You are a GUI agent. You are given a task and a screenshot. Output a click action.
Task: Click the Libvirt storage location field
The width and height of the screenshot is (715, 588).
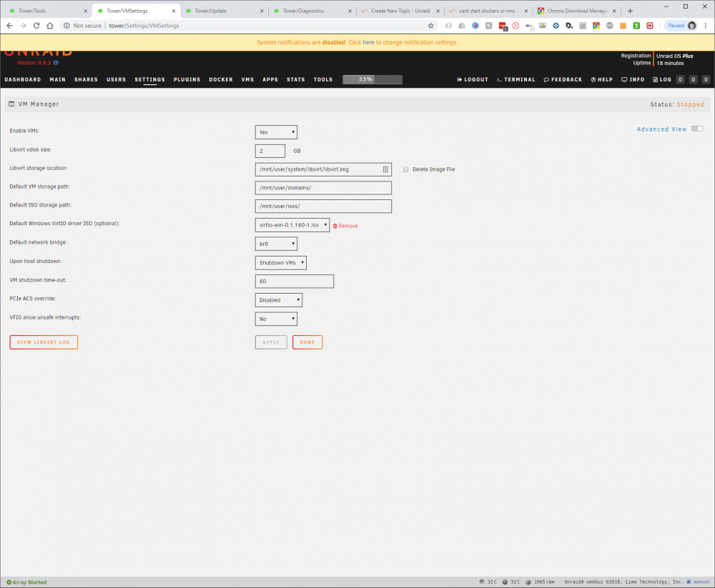pos(323,169)
